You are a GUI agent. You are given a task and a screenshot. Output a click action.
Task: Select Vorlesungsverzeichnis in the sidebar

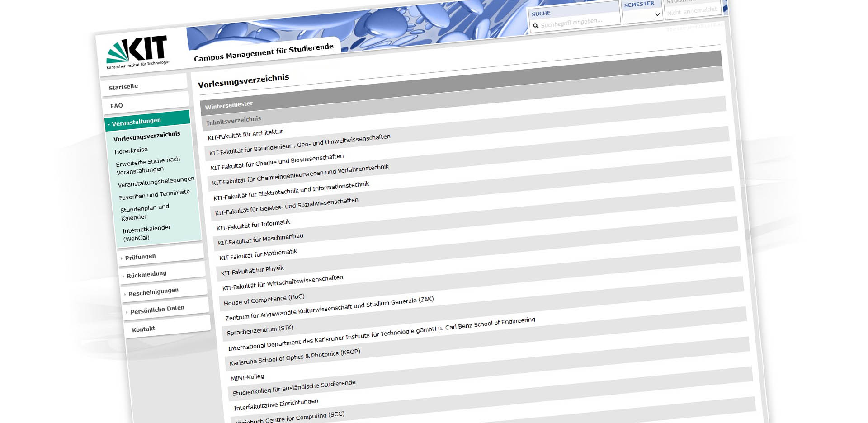tap(146, 136)
